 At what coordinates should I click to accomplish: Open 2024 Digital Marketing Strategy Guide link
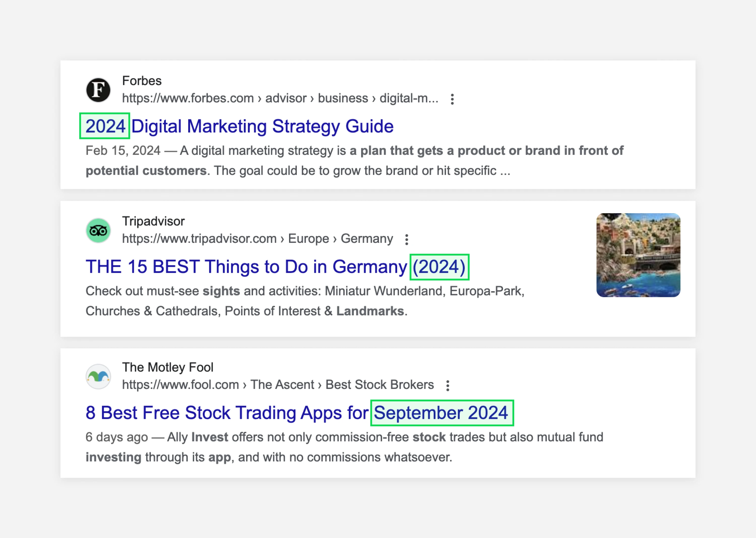point(240,126)
